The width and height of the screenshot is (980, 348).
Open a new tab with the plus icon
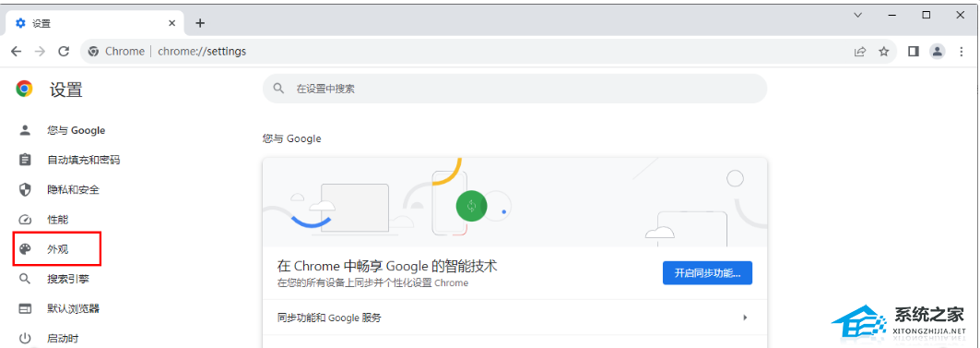[x=200, y=23]
